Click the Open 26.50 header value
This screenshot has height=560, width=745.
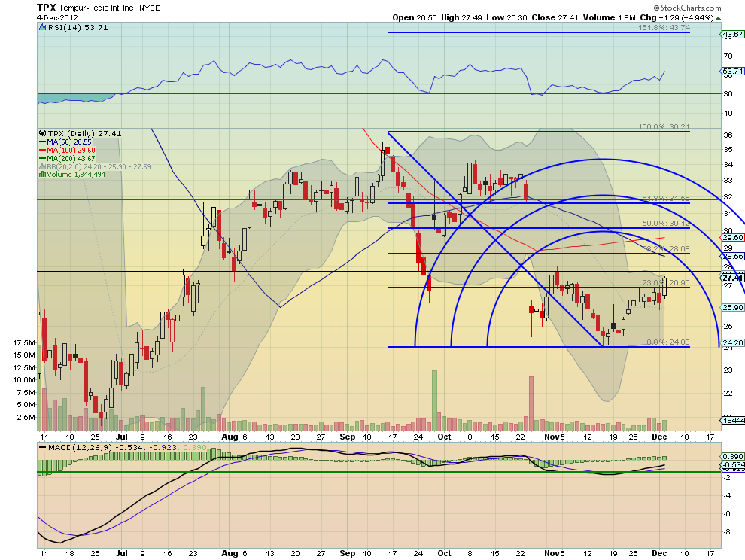(x=415, y=17)
